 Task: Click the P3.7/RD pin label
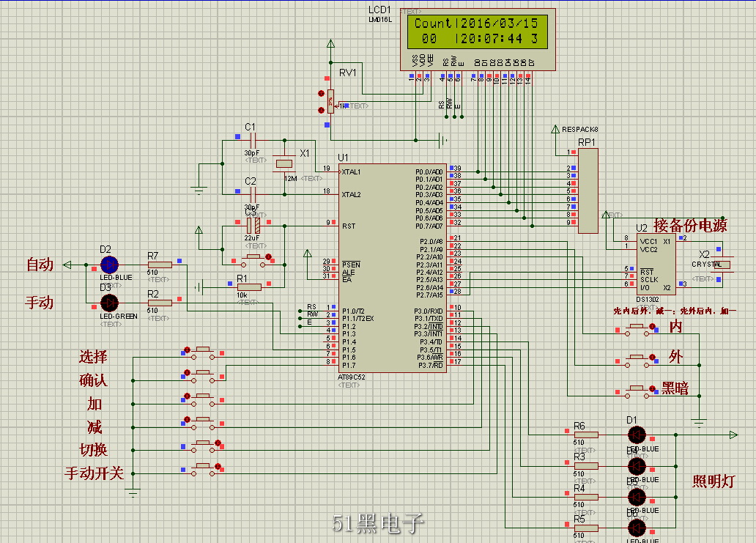pyautogui.click(x=431, y=365)
